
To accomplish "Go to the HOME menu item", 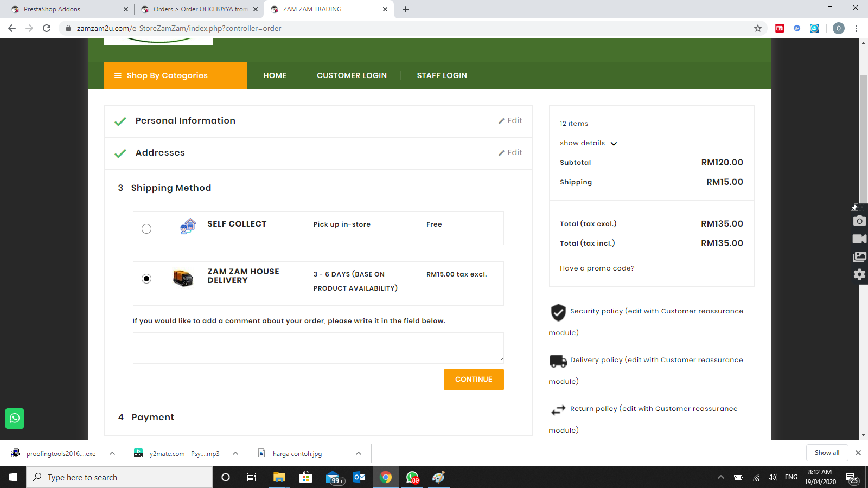I will coord(275,75).
